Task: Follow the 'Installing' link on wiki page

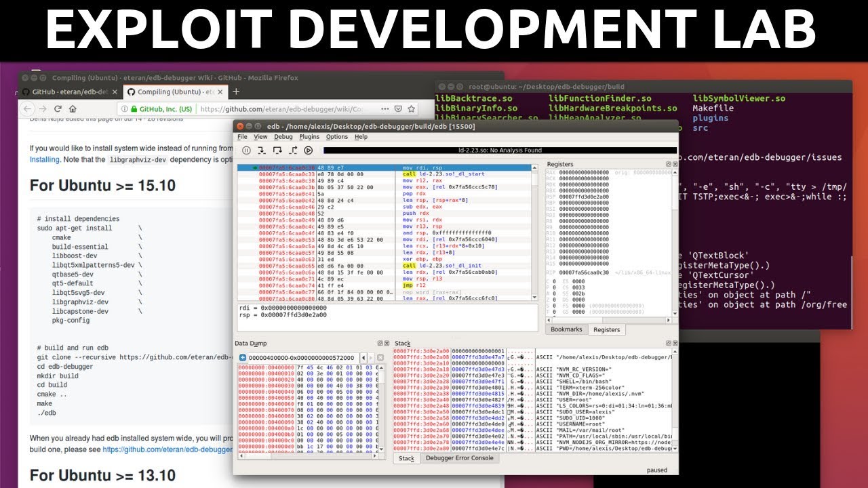Action: [44, 160]
